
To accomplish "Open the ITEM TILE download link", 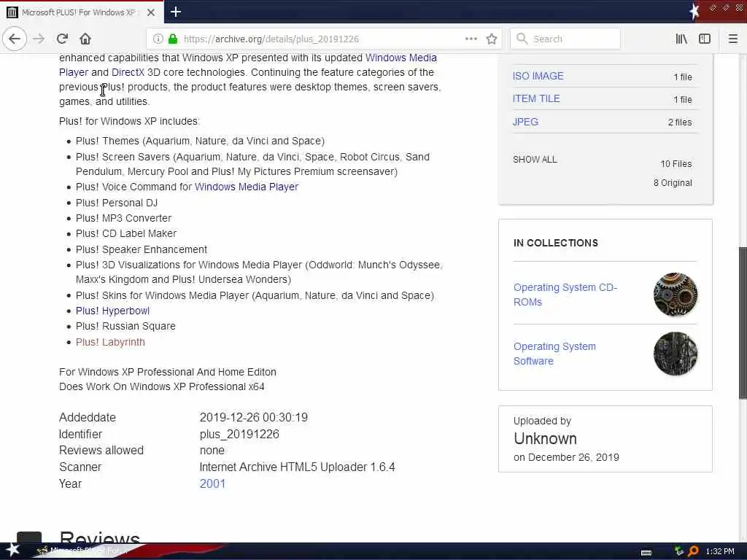I will [x=536, y=98].
